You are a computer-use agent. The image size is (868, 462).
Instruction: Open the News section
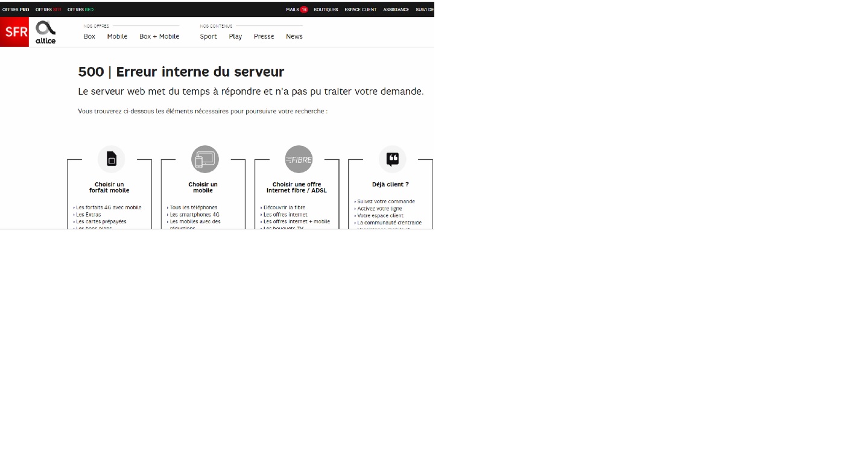[294, 36]
